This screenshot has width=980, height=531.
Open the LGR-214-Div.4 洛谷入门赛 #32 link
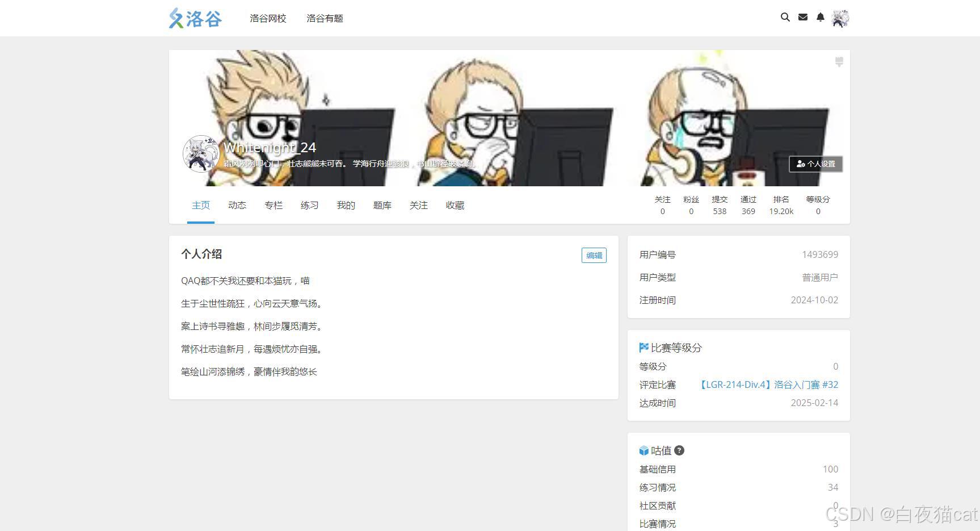click(x=767, y=385)
